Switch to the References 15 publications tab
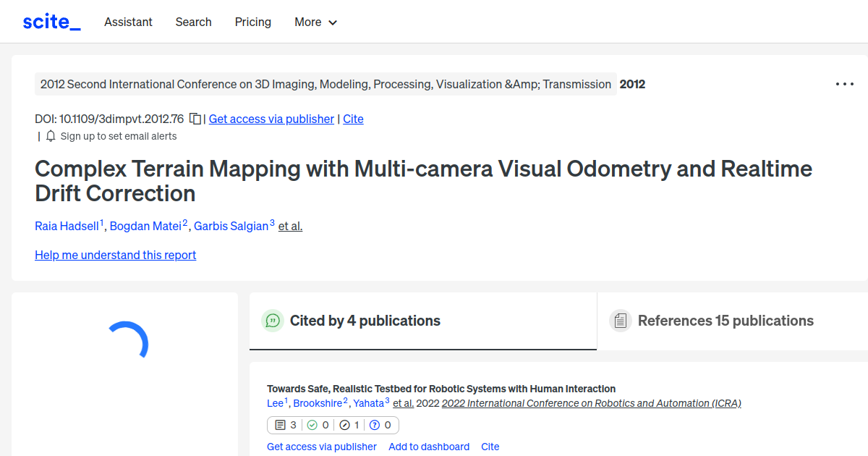The height and width of the screenshot is (456, 868). click(x=726, y=320)
